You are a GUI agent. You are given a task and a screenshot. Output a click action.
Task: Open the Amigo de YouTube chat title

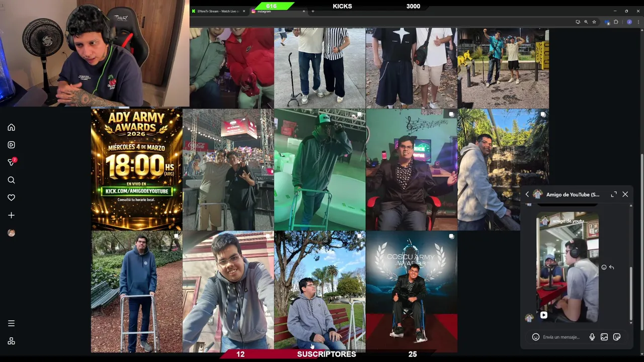[573, 195]
